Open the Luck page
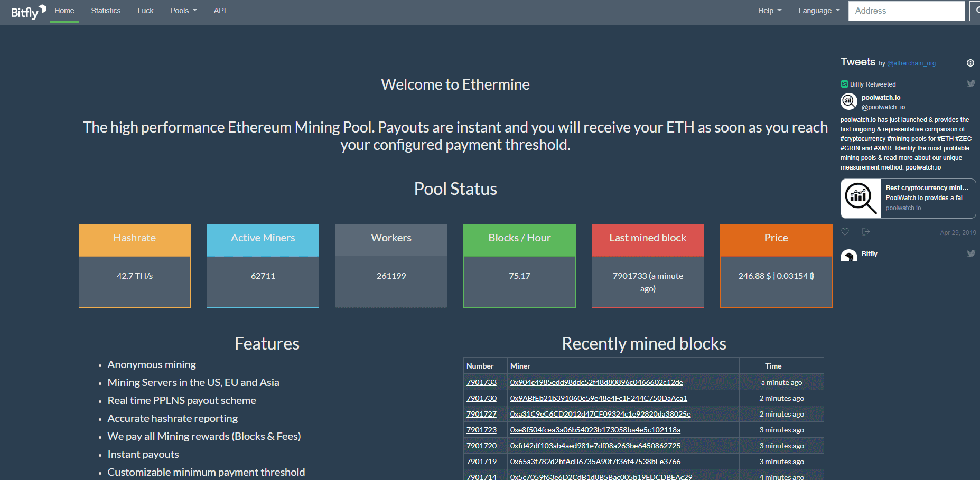 [145, 11]
